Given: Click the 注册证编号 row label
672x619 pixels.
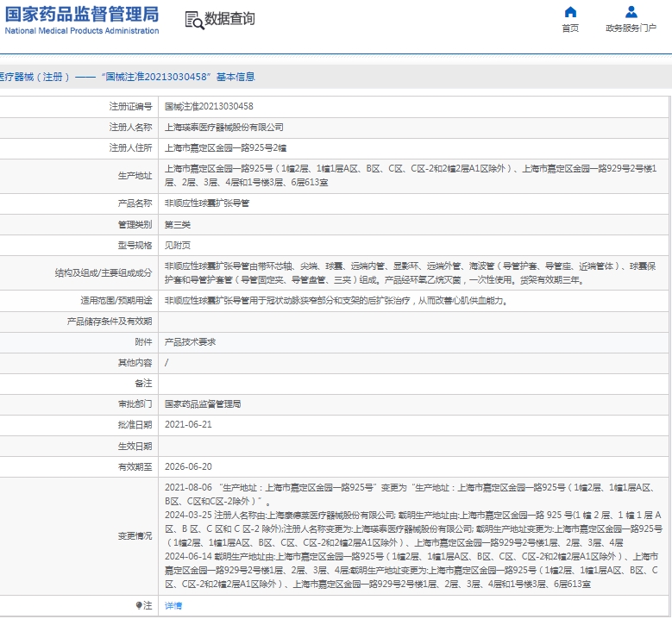Looking at the screenshot, I should click(130, 106).
